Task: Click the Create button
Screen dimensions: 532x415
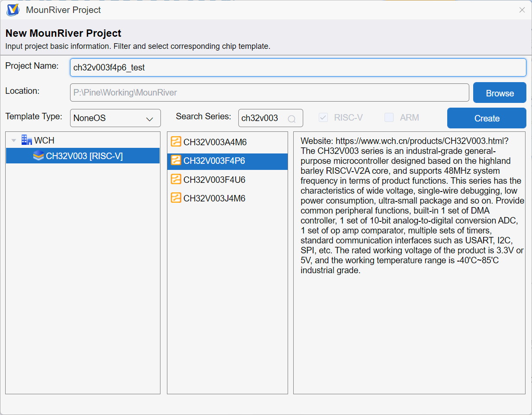Action: [487, 118]
